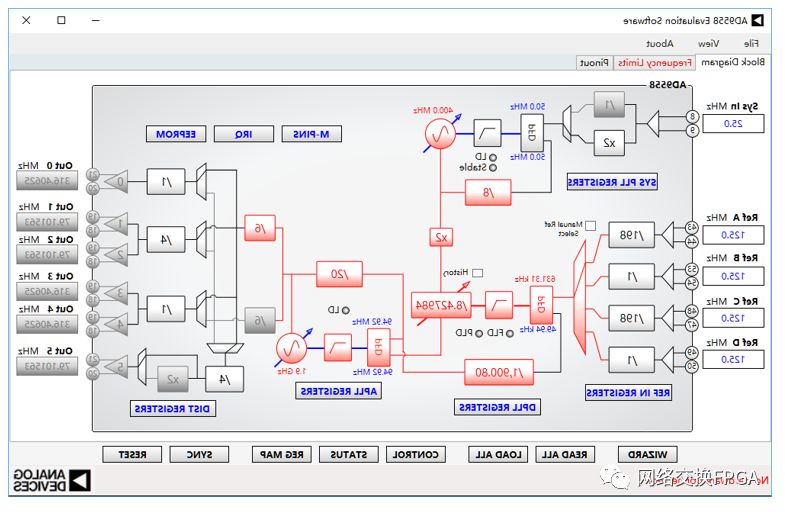Open the CONTROL window
785x512 pixels.
(416, 454)
